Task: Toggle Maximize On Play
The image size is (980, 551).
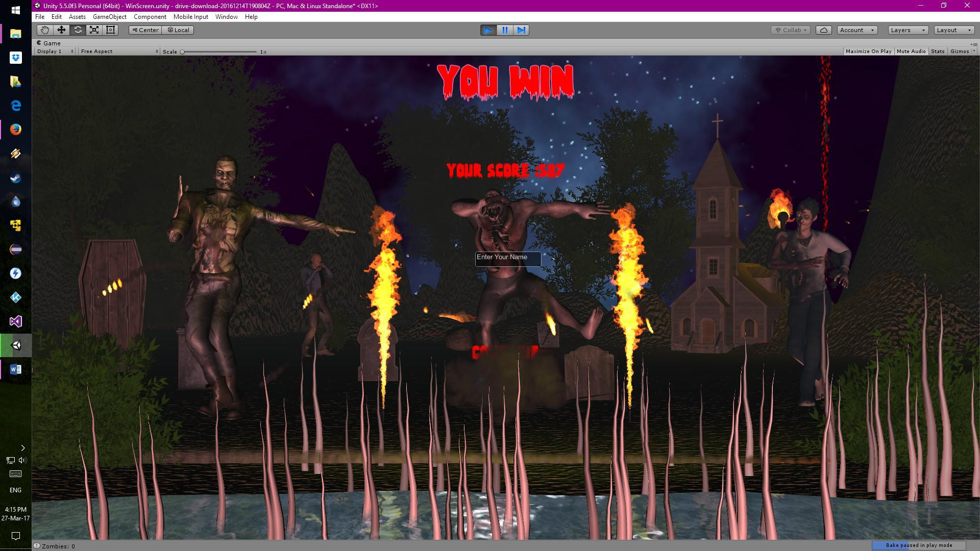Action: (868, 52)
